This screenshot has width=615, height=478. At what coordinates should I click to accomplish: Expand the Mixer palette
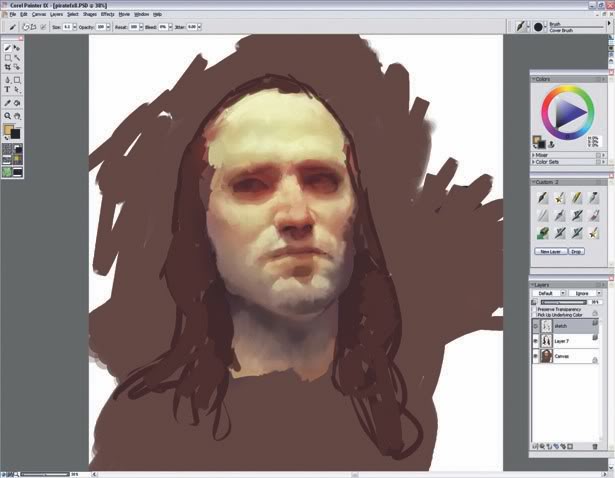534,155
